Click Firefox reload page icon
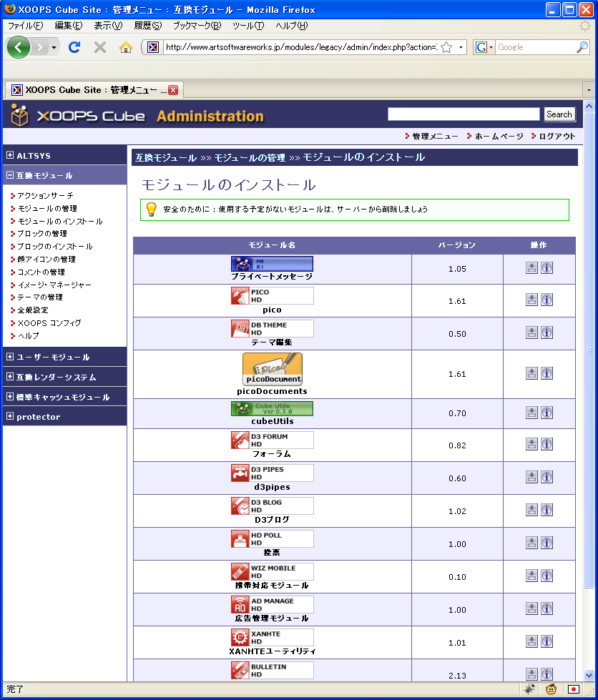The height and width of the screenshot is (700, 598). point(74,47)
